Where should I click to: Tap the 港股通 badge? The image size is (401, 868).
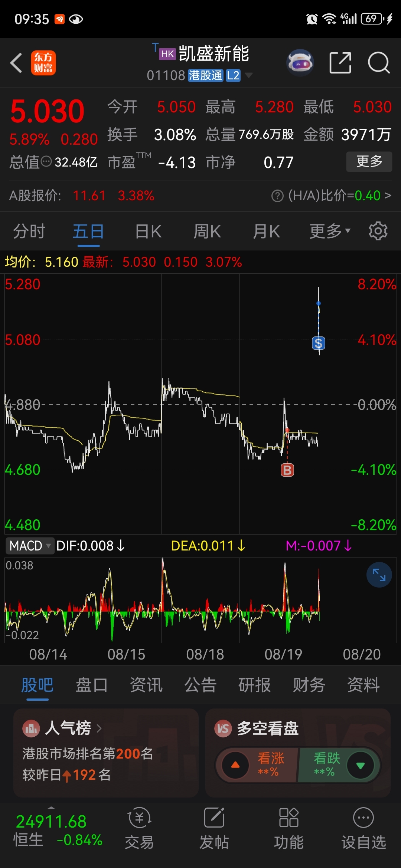point(205,76)
